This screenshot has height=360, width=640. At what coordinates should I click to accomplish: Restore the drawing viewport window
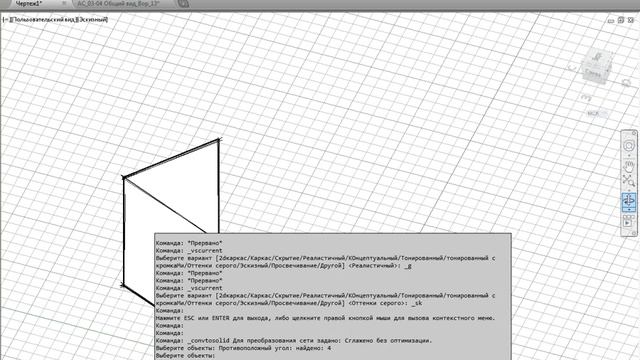pyautogui.click(x=621, y=20)
